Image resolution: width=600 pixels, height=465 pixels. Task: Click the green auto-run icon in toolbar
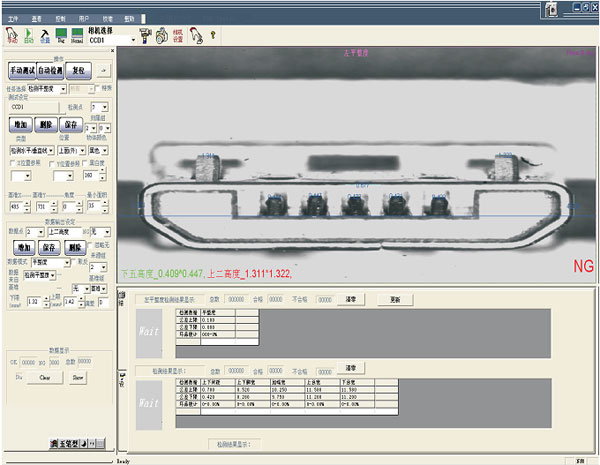[27, 37]
